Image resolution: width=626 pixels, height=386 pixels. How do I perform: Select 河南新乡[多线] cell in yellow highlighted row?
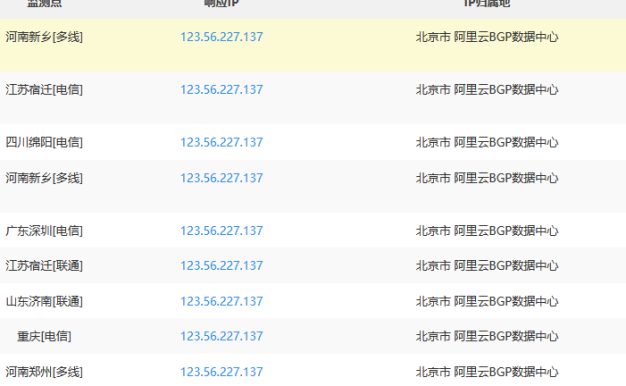coord(44,37)
